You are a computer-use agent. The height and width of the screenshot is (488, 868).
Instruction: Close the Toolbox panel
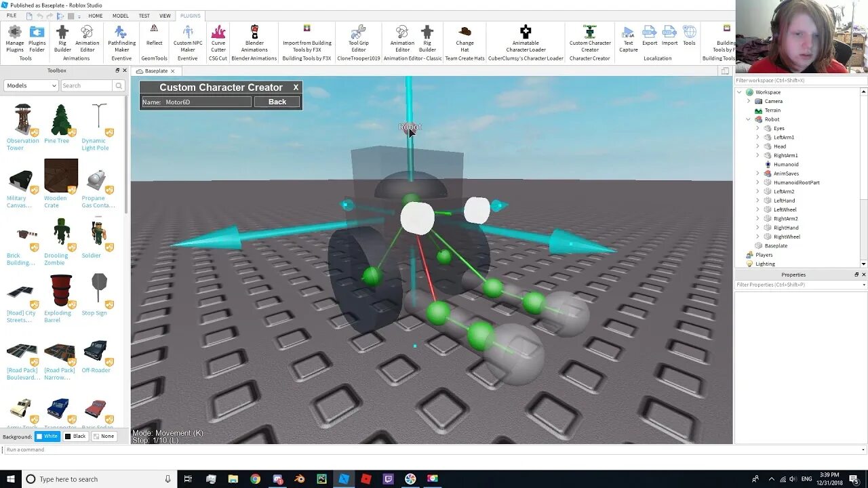tap(124, 70)
